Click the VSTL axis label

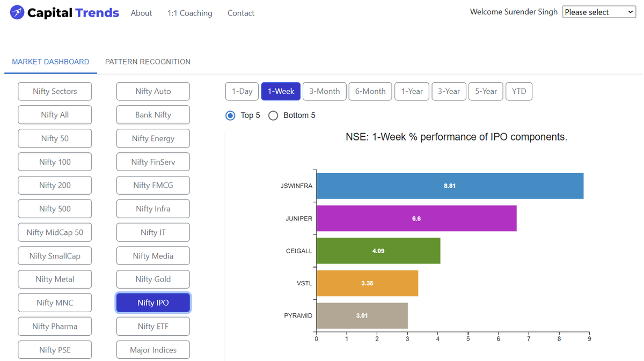click(x=304, y=283)
